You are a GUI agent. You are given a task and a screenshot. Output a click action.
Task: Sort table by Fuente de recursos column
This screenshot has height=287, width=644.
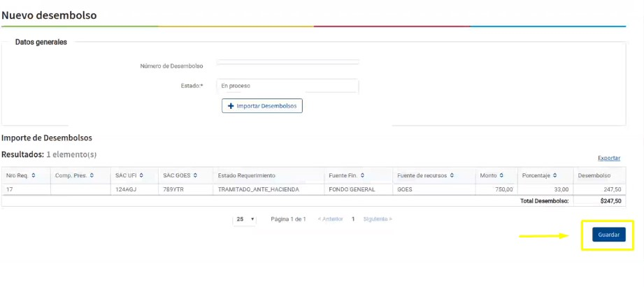click(x=425, y=175)
